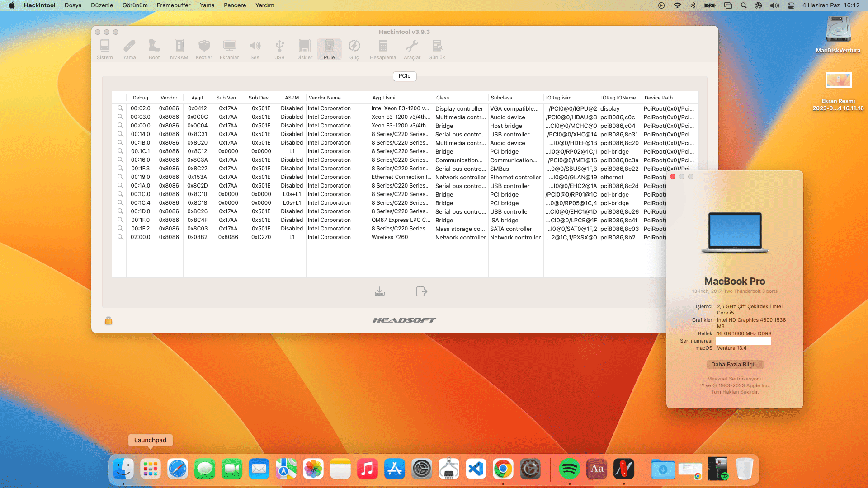Viewport: 868px width, 488px height.
Task: Open the Yama menu in menu bar
Action: point(207,5)
